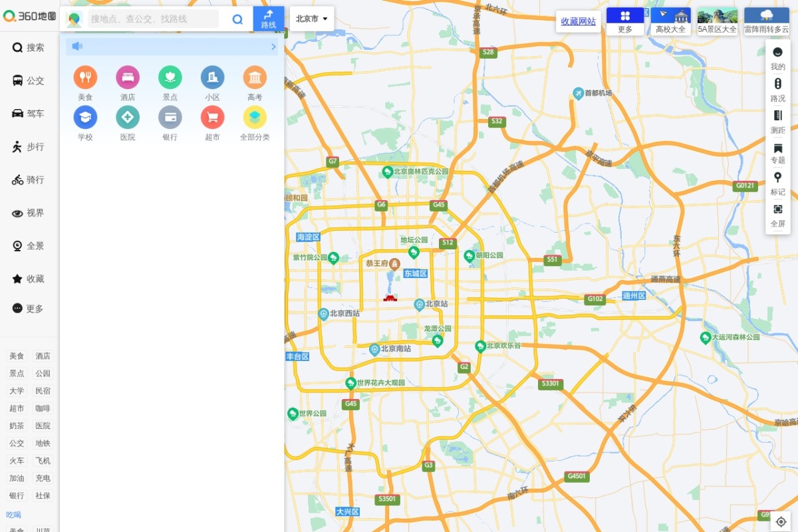
Task: Select 驾车 driving mode in sidebar
Action: [29, 114]
